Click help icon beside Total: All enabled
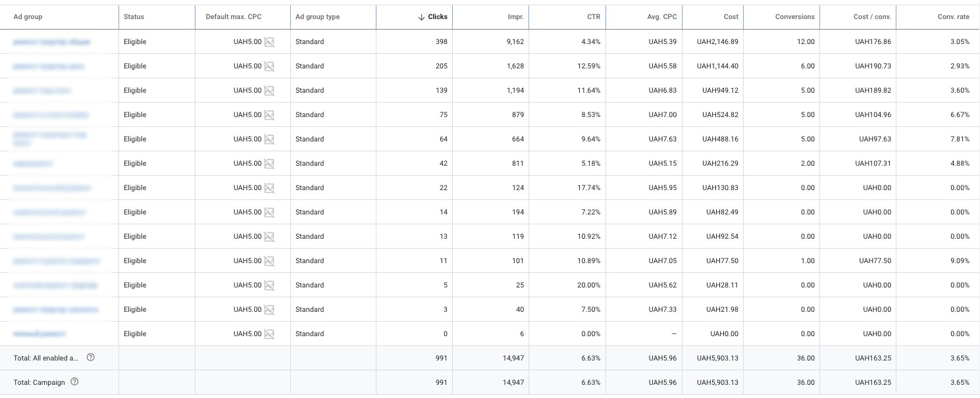 [91, 358]
